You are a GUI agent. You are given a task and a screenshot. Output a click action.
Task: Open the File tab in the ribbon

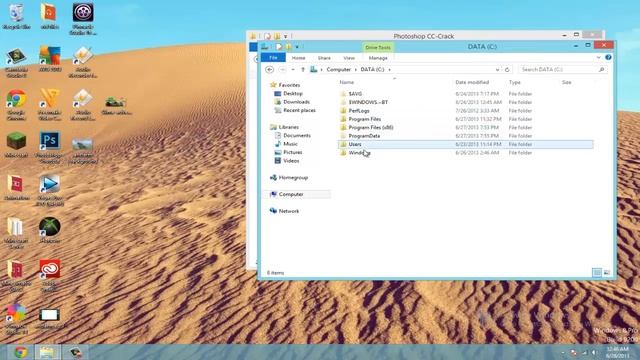tap(273, 58)
